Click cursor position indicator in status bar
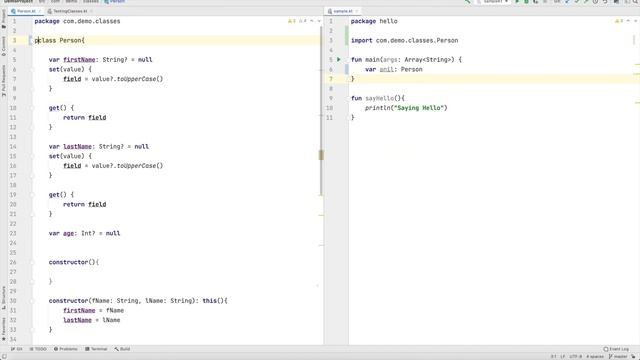 (553, 357)
